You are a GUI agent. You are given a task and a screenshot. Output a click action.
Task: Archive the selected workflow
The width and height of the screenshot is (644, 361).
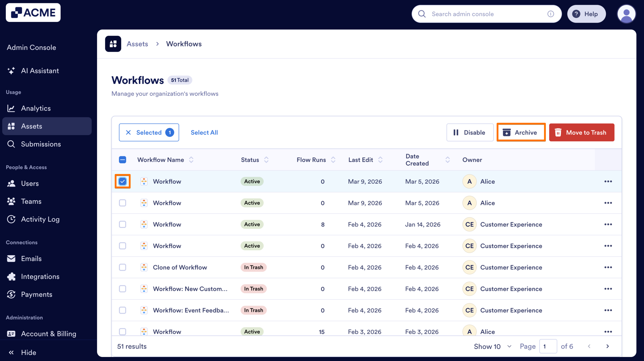(521, 132)
